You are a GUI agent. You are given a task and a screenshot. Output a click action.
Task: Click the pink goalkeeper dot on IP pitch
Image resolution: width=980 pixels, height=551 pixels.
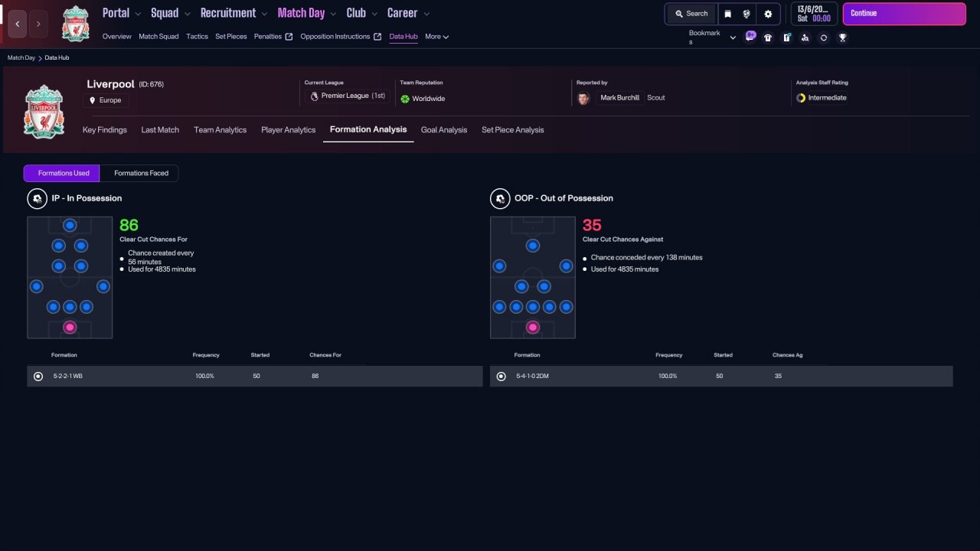(x=70, y=328)
